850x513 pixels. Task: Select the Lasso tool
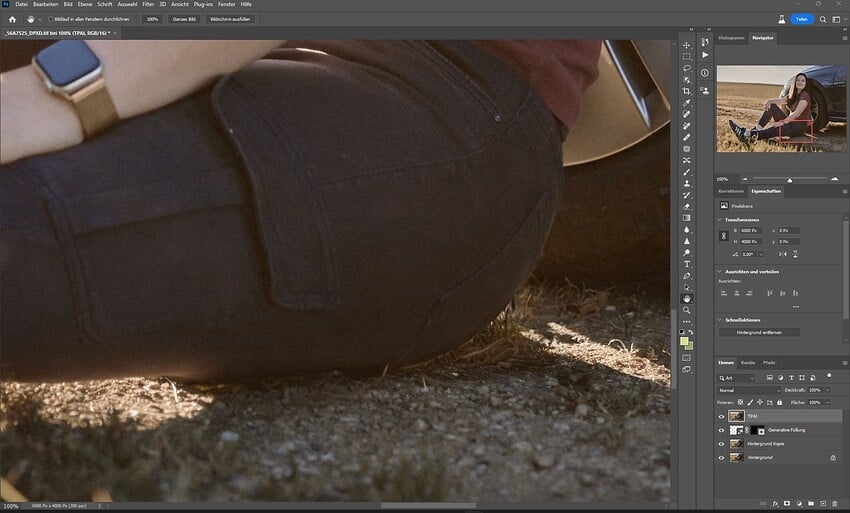coord(687,68)
